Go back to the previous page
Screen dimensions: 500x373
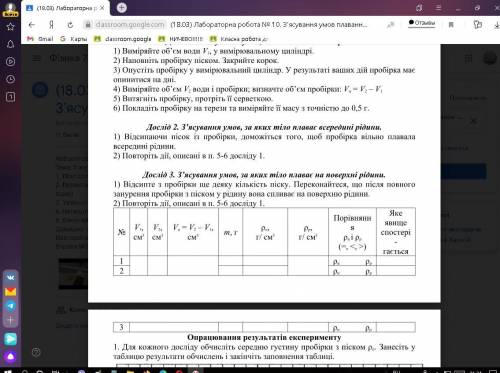32,25
